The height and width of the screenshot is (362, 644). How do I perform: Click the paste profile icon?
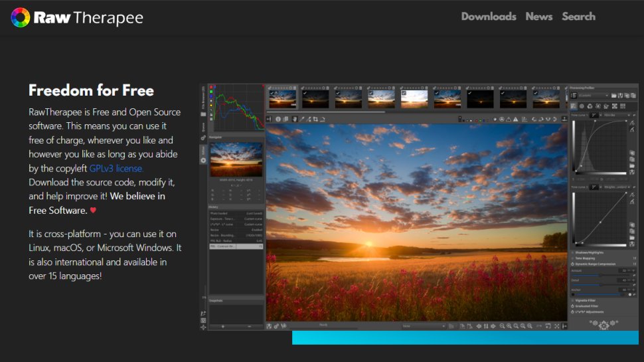pos(633,96)
